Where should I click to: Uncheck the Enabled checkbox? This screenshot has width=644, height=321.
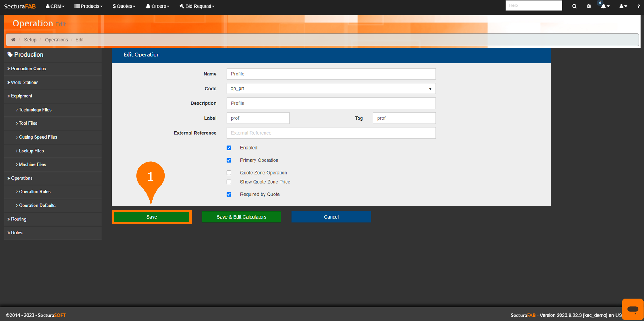click(229, 148)
